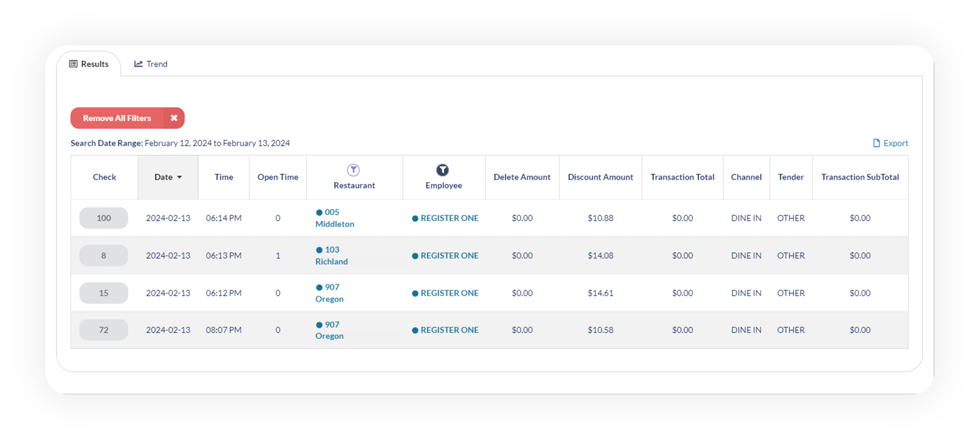The width and height of the screenshot is (980, 440).
Task: Open the Employee column filter icon
Action: tap(442, 170)
